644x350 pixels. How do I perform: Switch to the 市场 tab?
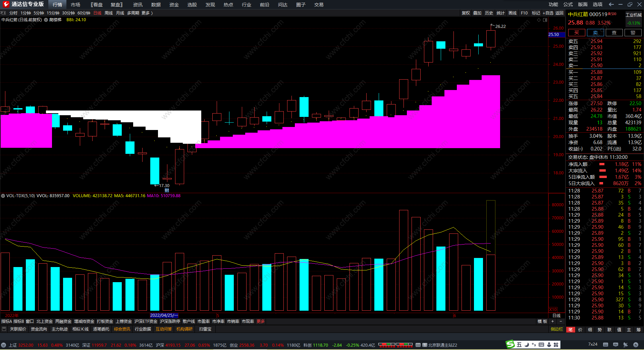[75, 5]
